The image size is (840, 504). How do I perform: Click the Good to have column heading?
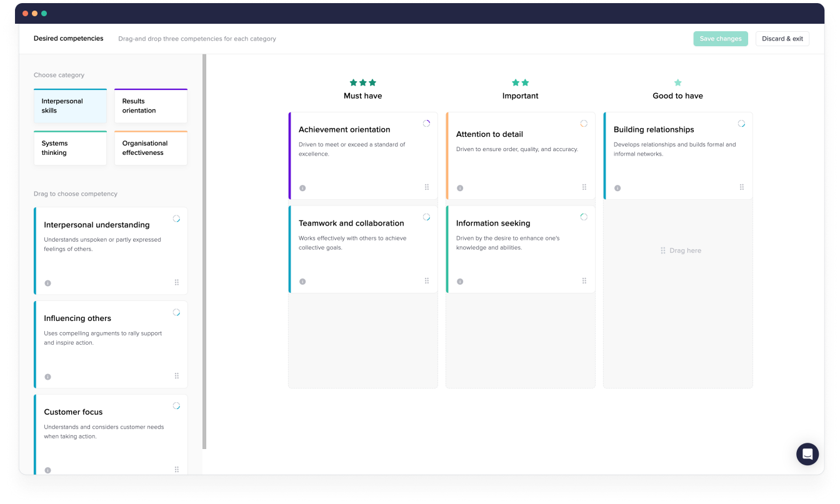tap(678, 96)
